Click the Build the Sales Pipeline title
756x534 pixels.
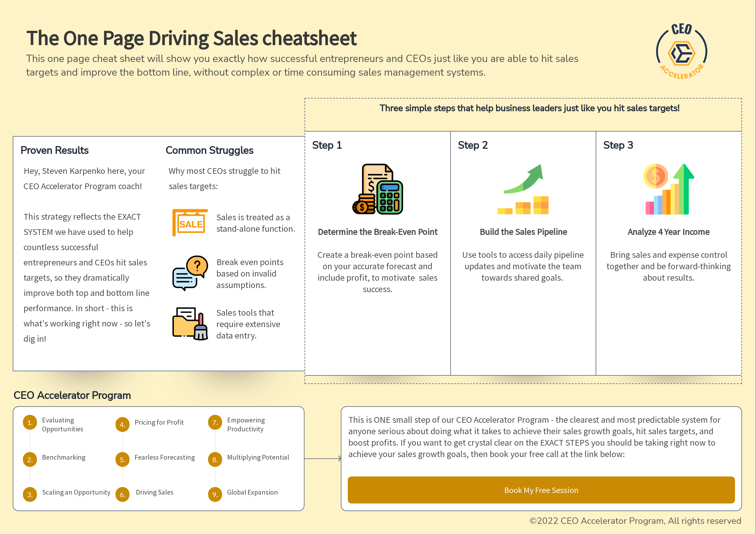[523, 232]
